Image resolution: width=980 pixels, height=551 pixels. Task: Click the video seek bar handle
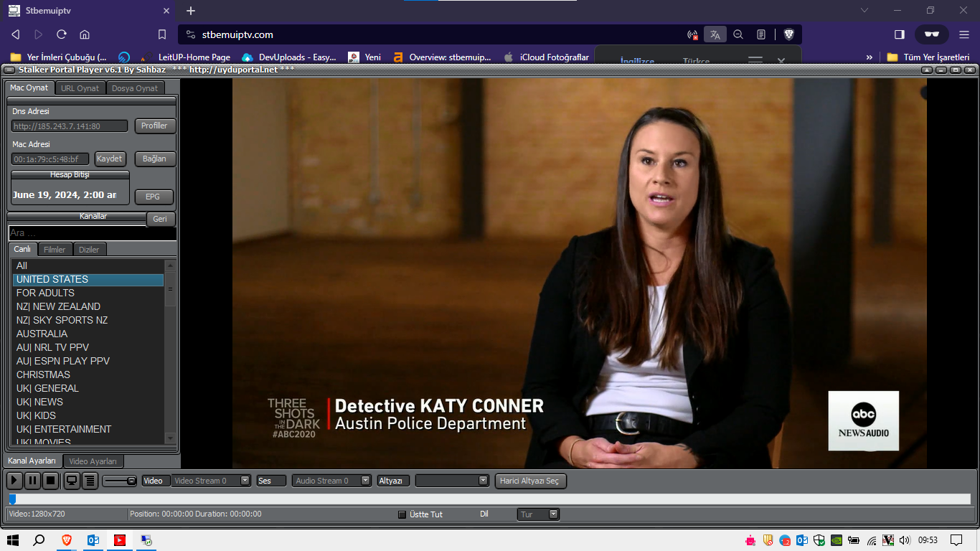(12, 499)
